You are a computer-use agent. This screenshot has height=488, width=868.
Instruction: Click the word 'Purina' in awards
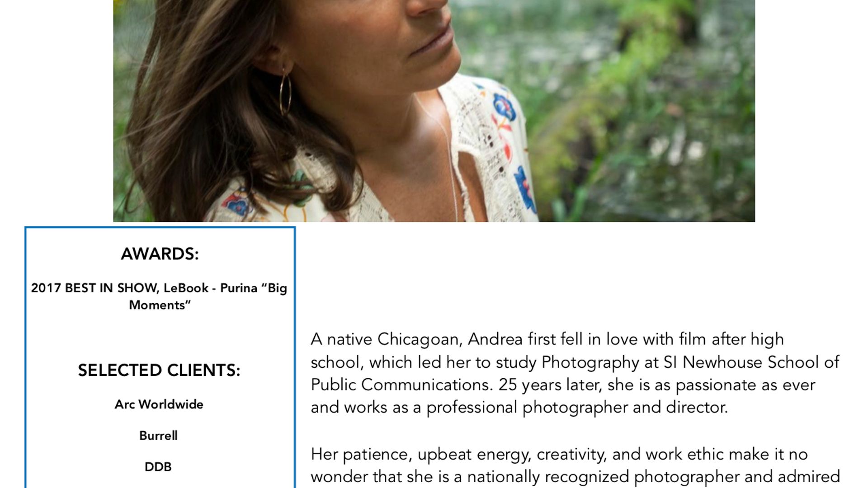238,288
